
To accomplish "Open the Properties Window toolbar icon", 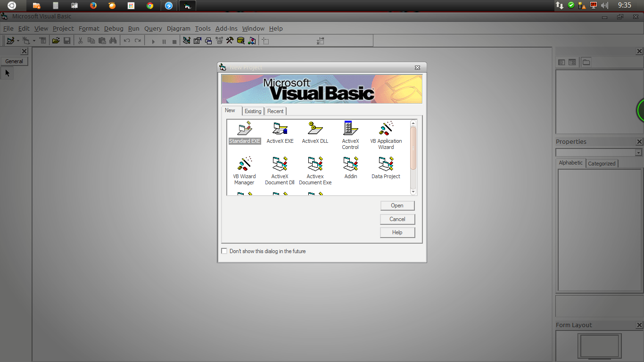I will pos(198,41).
